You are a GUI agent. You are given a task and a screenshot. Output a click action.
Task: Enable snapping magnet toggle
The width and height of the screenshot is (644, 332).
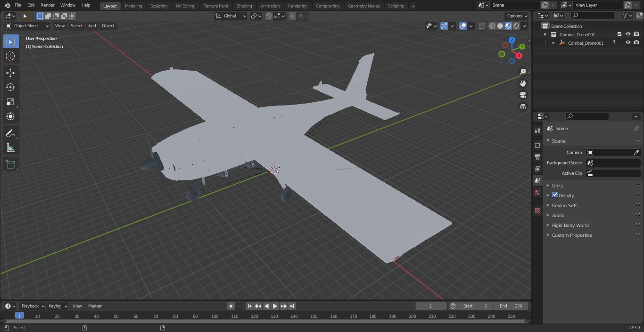(x=269, y=16)
